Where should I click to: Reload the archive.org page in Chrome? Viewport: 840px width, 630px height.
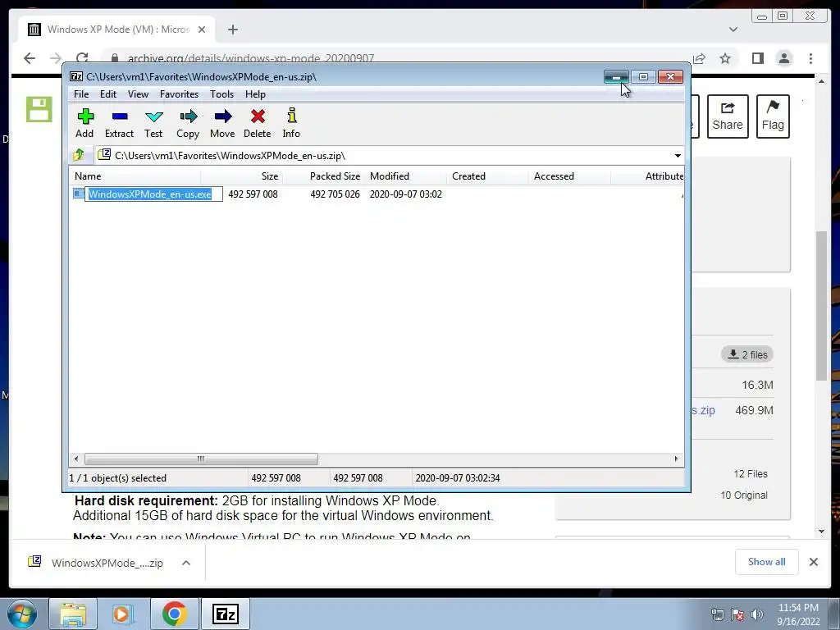(81, 58)
